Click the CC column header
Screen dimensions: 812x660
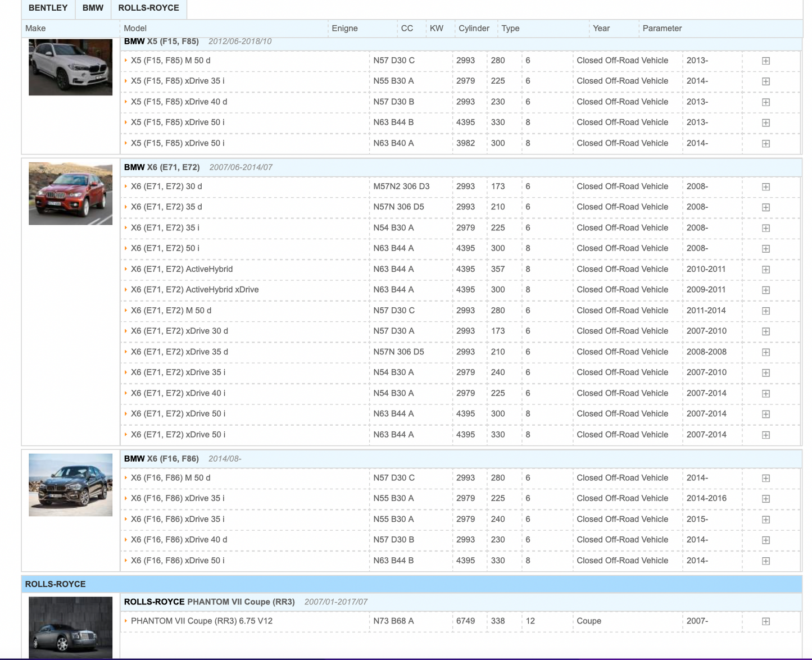click(x=407, y=29)
